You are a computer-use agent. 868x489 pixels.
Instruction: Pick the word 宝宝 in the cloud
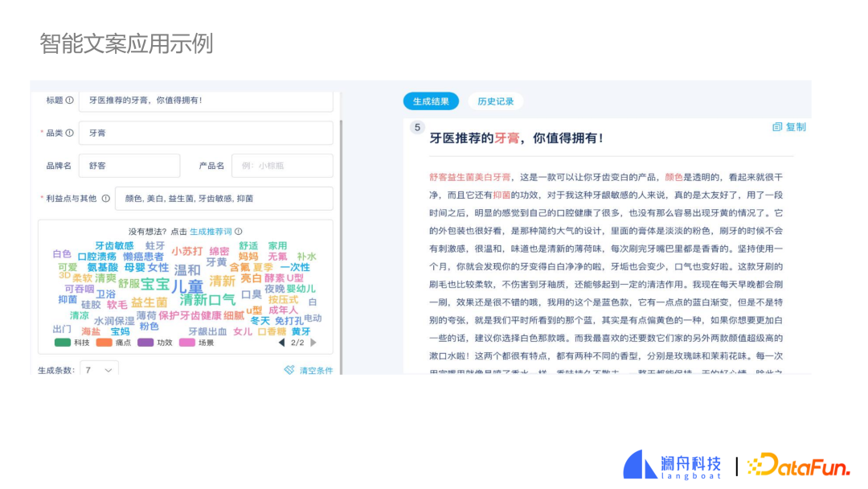coord(155,284)
